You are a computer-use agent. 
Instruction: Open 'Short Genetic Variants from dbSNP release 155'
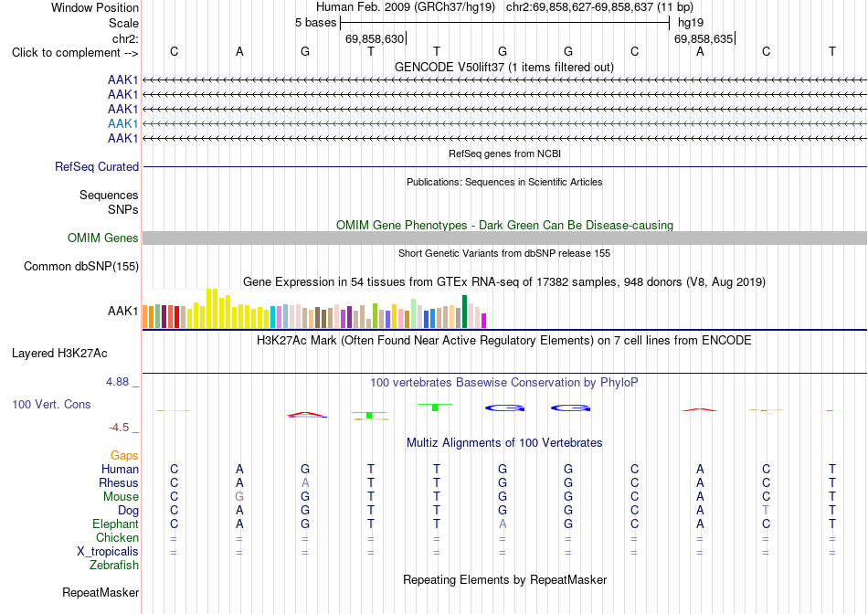[x=504, y=253]
